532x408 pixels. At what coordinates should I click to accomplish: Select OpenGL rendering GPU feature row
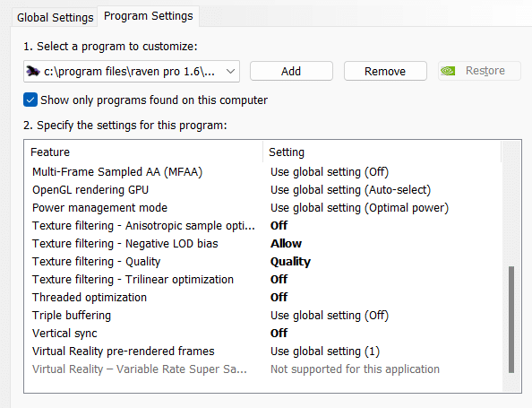click(262, 189)
